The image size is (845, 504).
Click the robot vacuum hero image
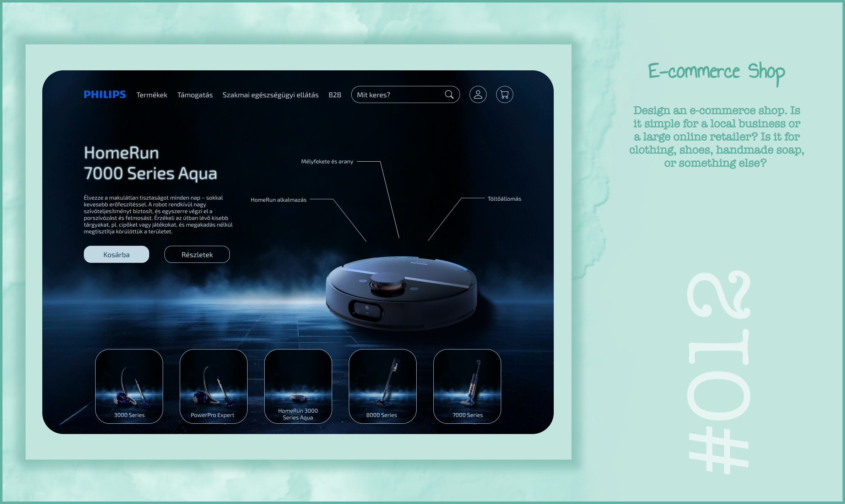click(401, 293)
